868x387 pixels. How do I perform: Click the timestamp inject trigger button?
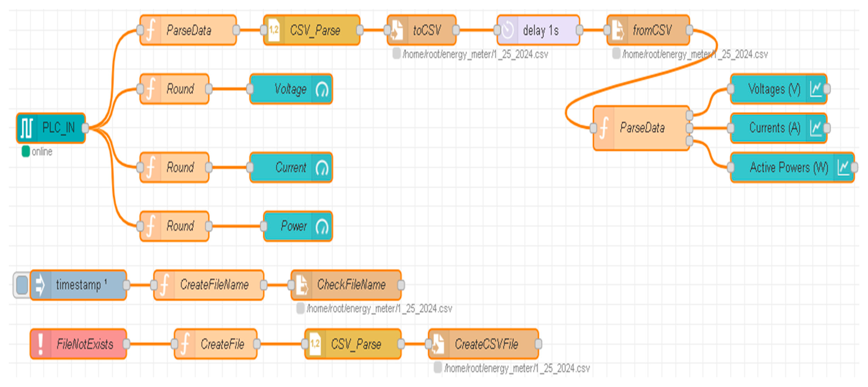22,285
